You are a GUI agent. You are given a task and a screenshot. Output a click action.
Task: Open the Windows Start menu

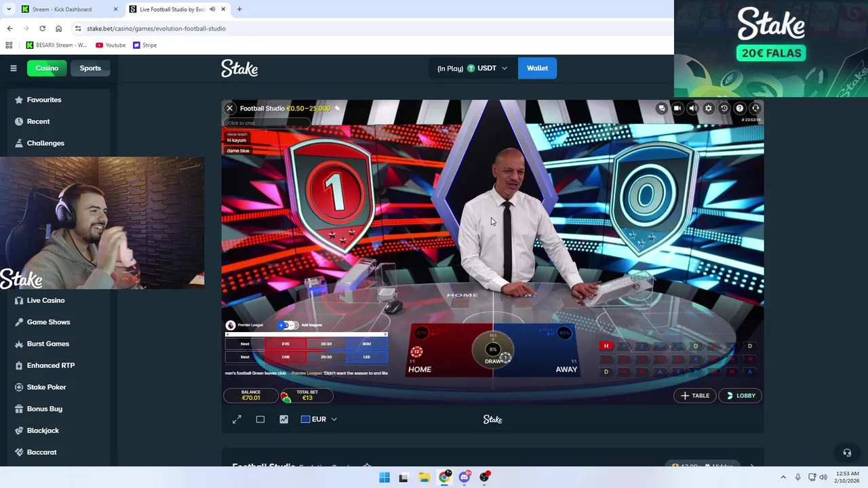pyautogui.click(x=384, y=477)
